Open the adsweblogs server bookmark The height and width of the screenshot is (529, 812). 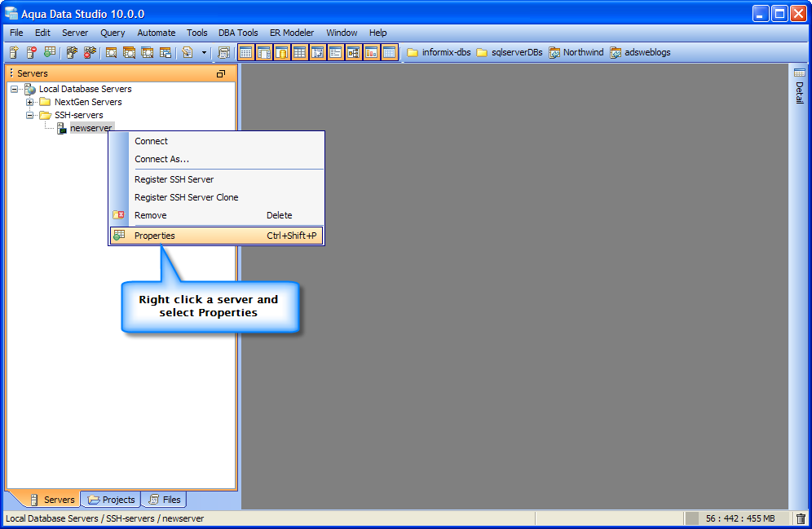pos(641,52)
